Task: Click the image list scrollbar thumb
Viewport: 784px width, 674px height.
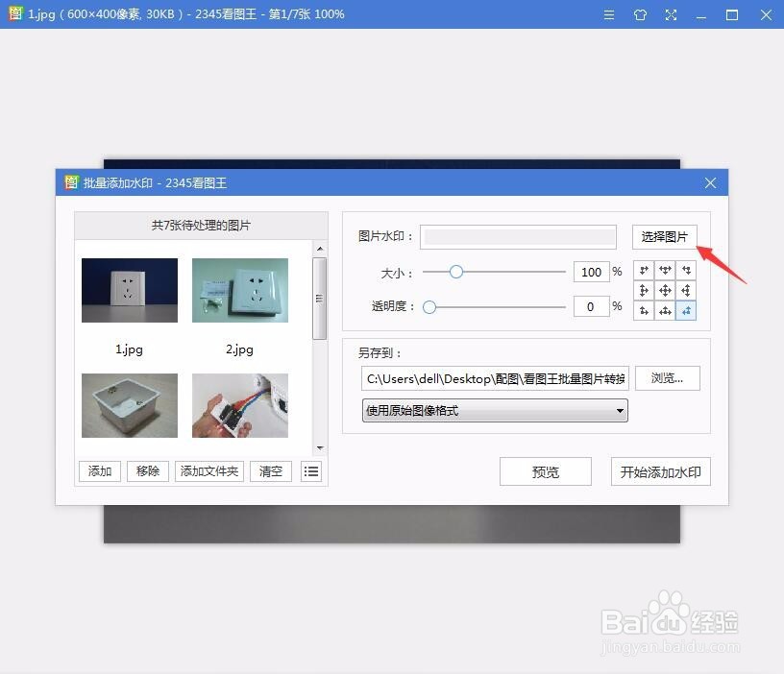Action: click(320, 299)
